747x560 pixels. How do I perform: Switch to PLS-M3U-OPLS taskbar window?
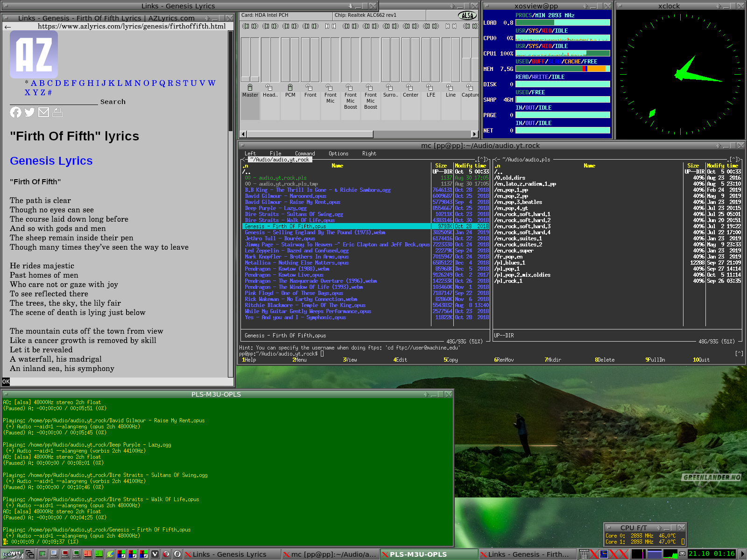[x=429, y=554]
